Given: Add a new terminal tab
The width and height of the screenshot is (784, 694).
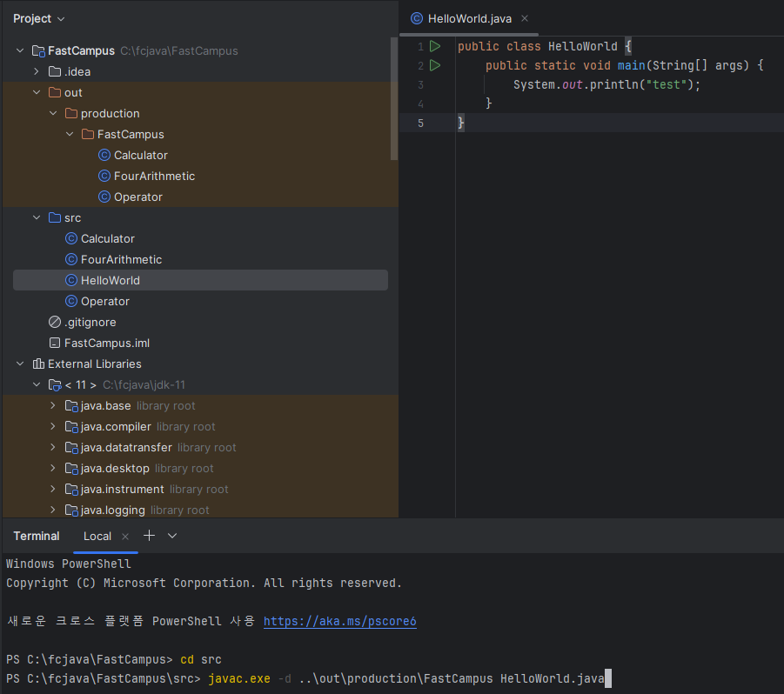Looking at the screenshot, I should pos(149,536).
